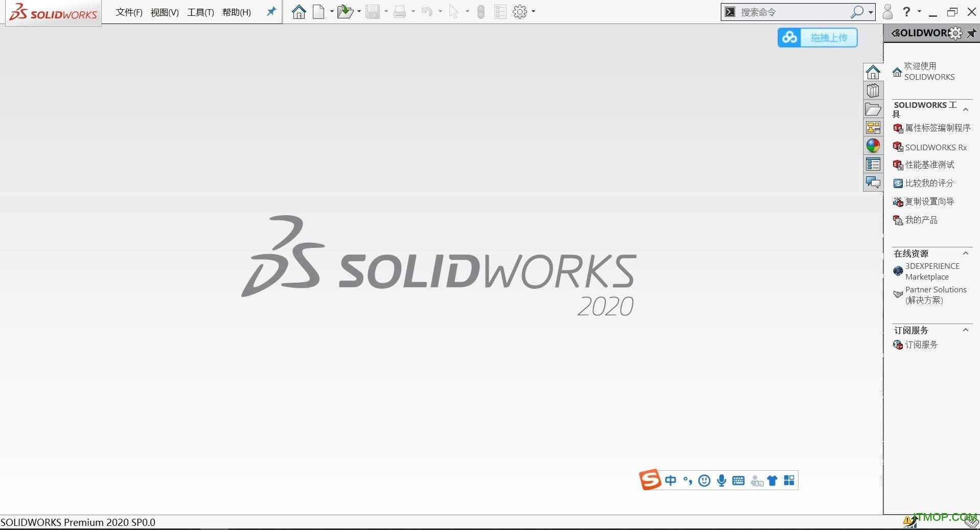Pin the menu bar with the pushpin
This screenshot has height=530, width=980.
(271, 11)
